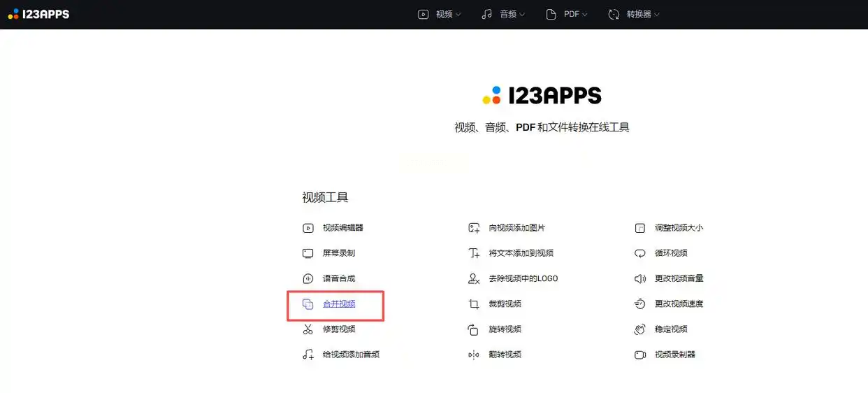Open the 屏幕录制 link

point(338,253)
